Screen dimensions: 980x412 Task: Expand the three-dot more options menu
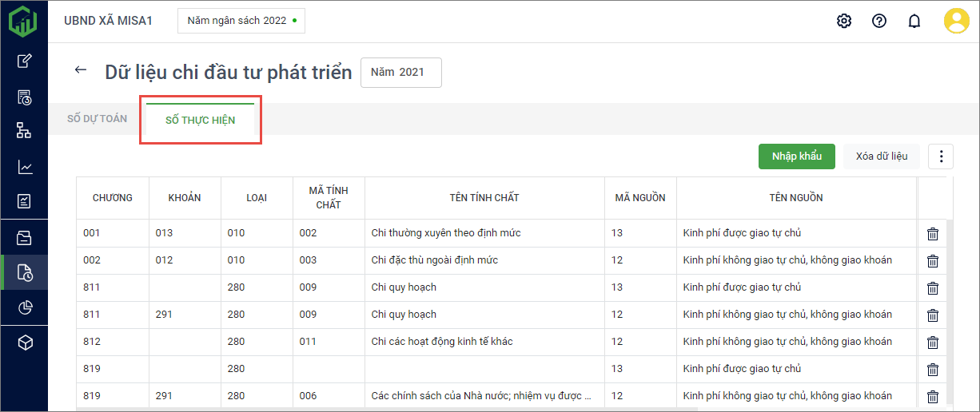(x=941, y=156)
